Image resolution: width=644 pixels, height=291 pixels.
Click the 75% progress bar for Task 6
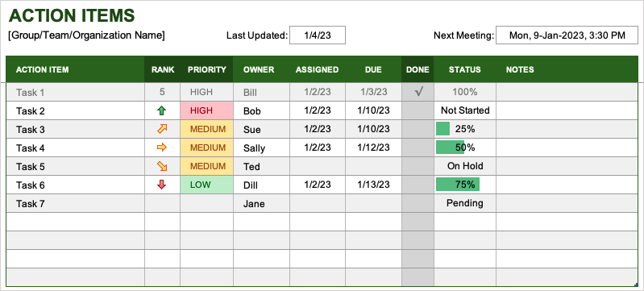pyautogui.click(x=458, y=184)
